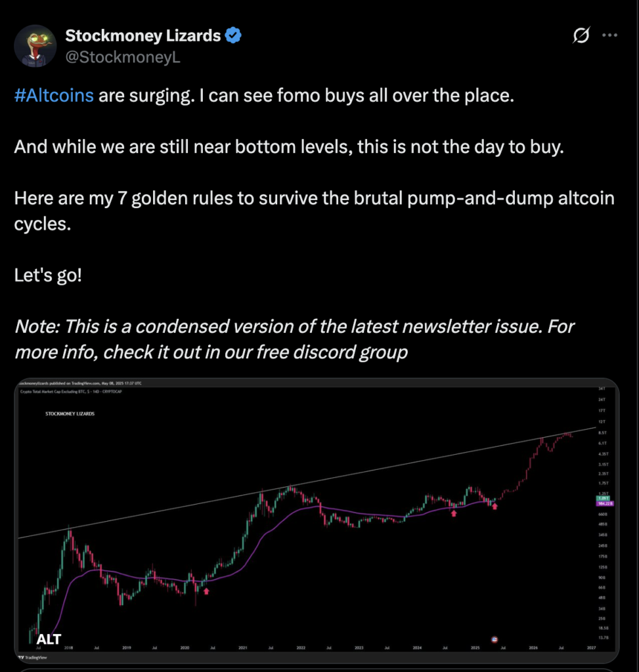639x672 pixels.
Task: Click the 2021 label on the time axis
Action: [x=243, y=648]
